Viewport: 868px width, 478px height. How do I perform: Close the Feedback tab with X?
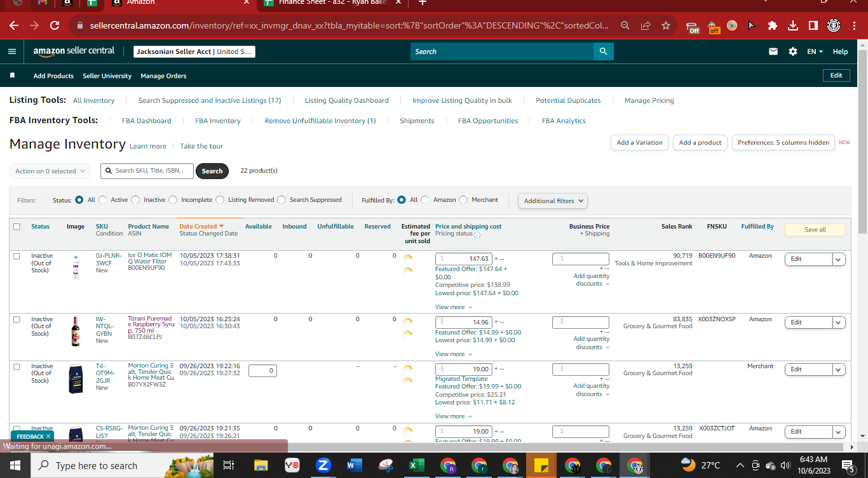point(49,436)
